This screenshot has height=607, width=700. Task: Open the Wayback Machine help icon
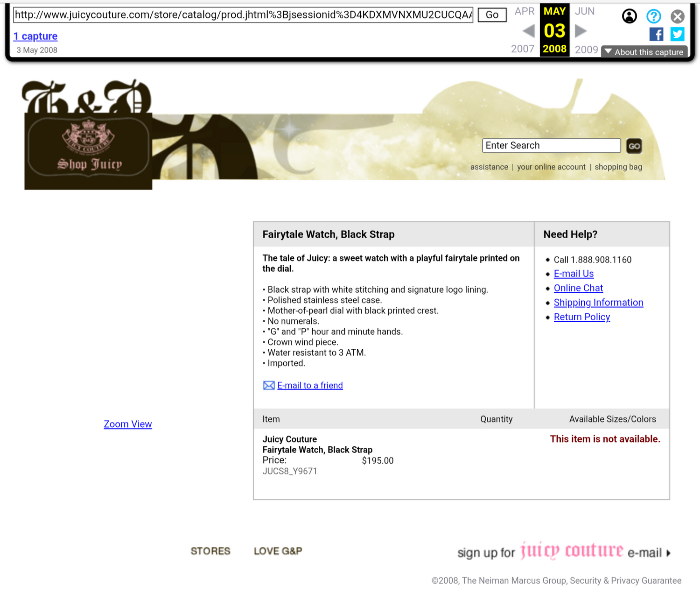[x=653, y=16]
